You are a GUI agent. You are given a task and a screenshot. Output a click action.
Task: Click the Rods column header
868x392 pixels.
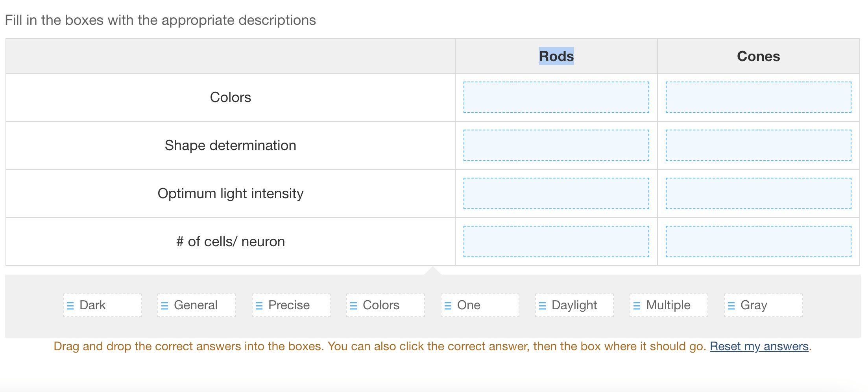tap(556, 56)
